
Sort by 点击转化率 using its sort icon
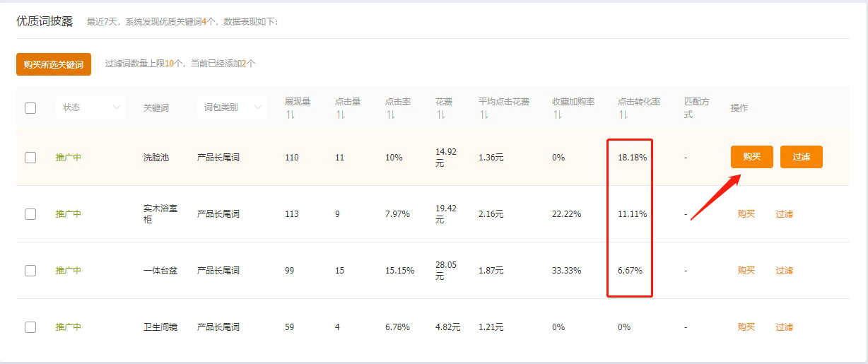tap(623, 115)
